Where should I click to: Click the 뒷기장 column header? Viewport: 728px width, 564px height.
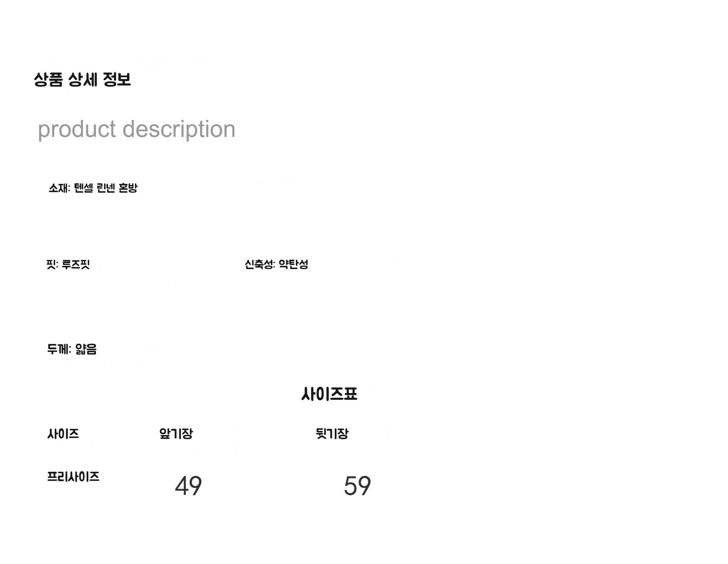tap(332, 434)
